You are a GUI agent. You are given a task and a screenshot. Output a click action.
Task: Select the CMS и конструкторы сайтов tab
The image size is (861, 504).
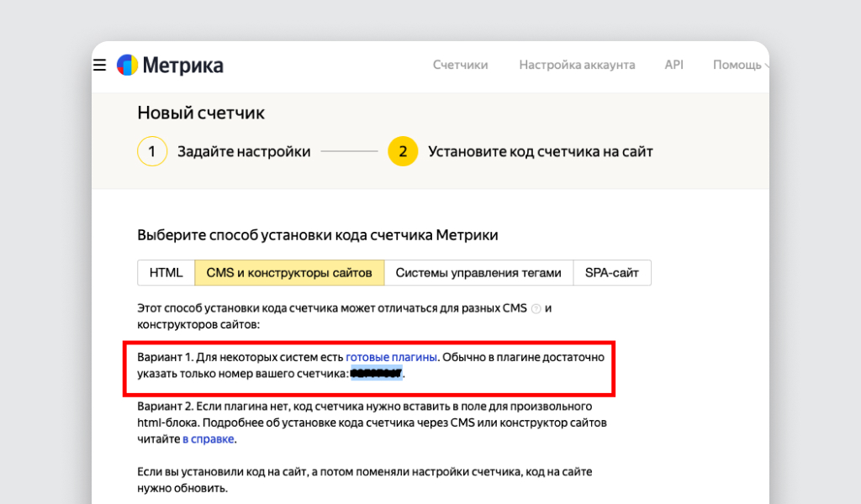(x=289, y=272)
